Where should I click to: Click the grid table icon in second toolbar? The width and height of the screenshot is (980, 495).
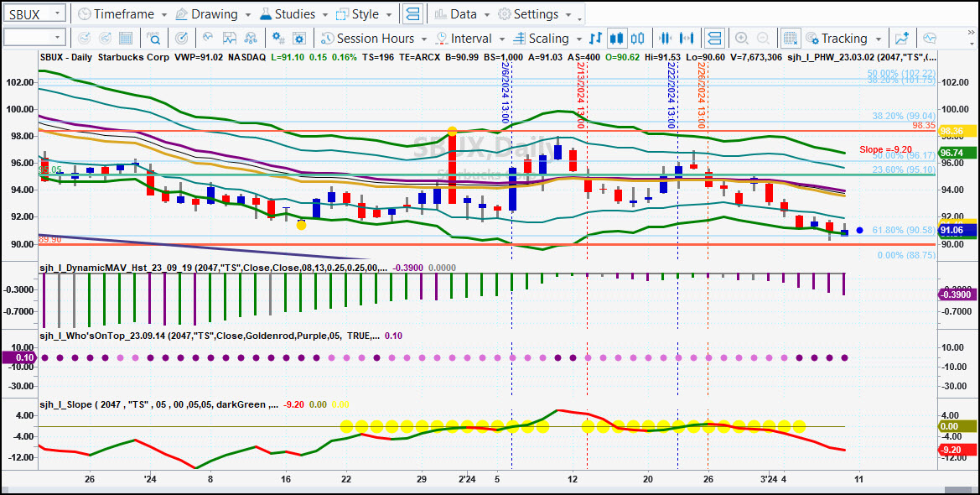tap(126, 38)
